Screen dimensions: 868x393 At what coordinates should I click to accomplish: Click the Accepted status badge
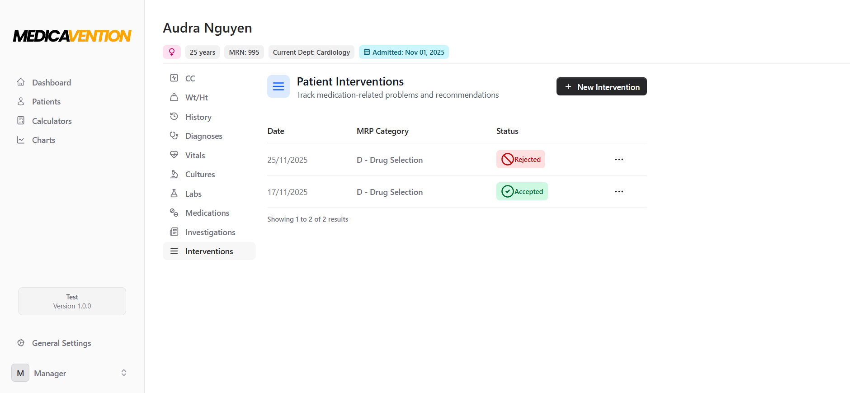(522, 191)
